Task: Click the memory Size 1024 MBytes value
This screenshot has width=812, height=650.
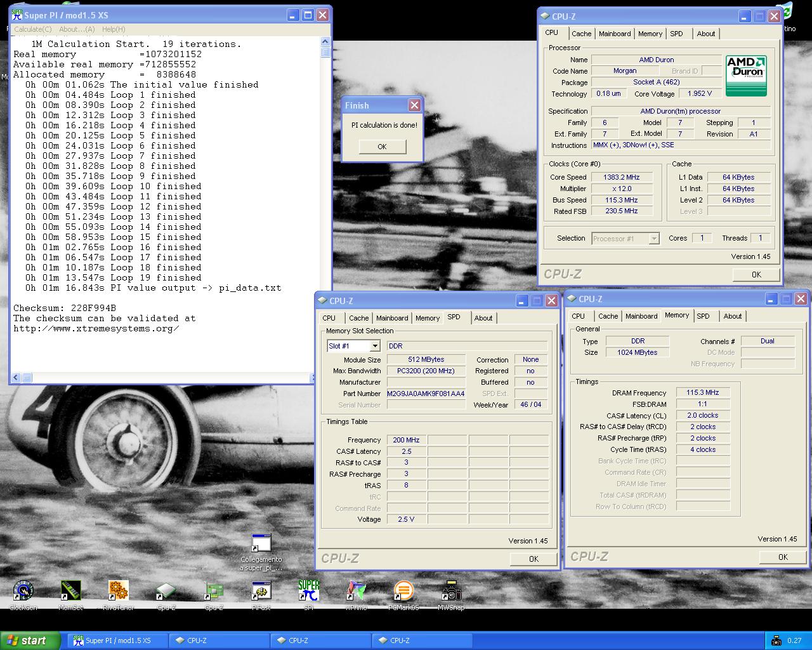Action: tap(637, 352)
